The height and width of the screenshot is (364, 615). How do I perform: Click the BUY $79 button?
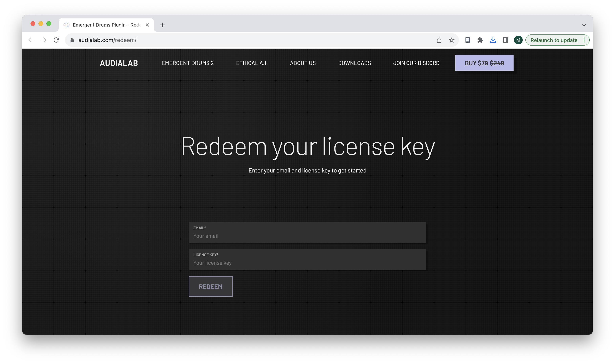click(484, 63)
